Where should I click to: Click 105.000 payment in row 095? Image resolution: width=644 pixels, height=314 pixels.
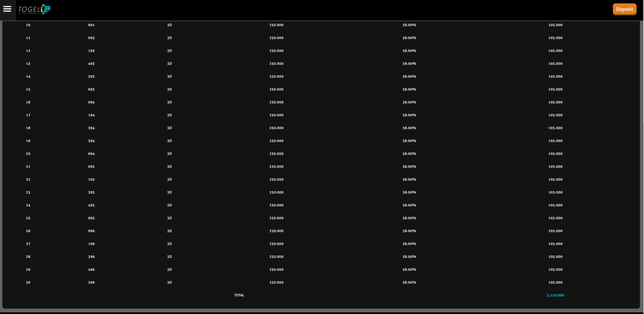(x=555, y=167)
